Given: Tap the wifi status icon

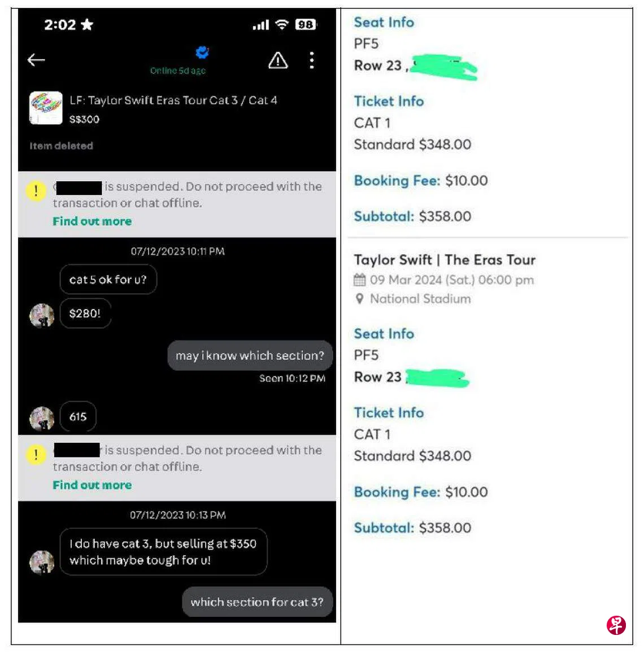Looking at the screenshot, I should [282, 25].
